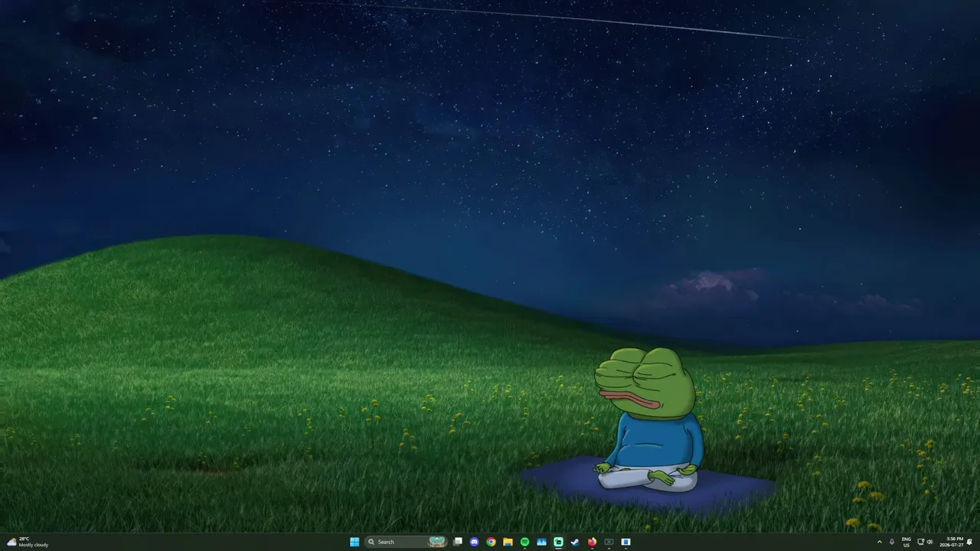This screenshot has height=551, width=980.
Task: Open Google Chrome from the taskbar
Action: [491, 542]
